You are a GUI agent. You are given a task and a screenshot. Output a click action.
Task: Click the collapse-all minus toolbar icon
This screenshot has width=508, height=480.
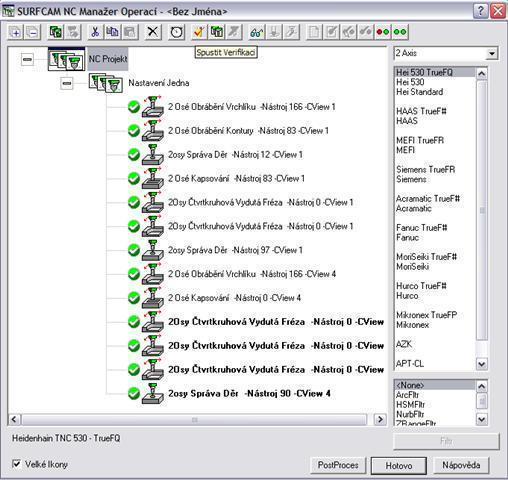[32, 32]
